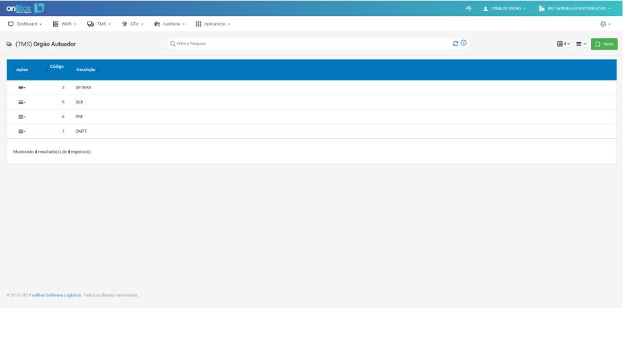Click the Mostrando 4 resultado(s) summary text
This screenshot has width=644, height=362.
pyautogui.click(x=52, y=152)
